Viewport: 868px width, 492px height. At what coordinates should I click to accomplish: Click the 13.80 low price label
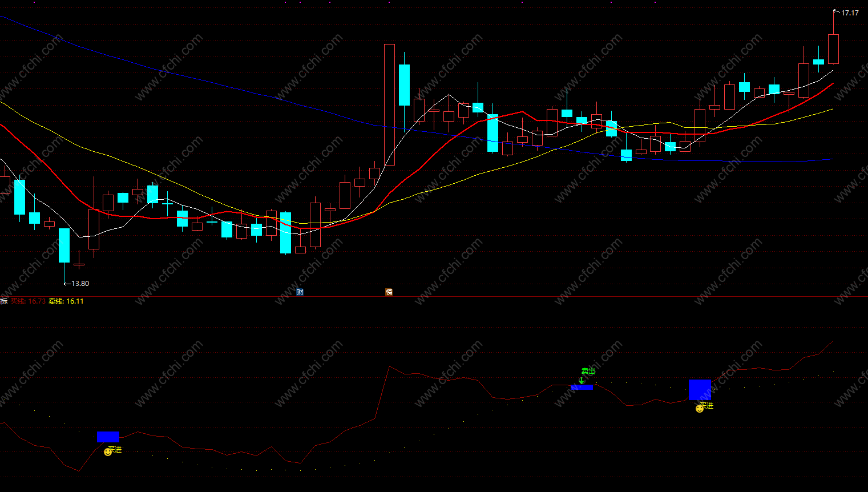(x=80, y=283)
